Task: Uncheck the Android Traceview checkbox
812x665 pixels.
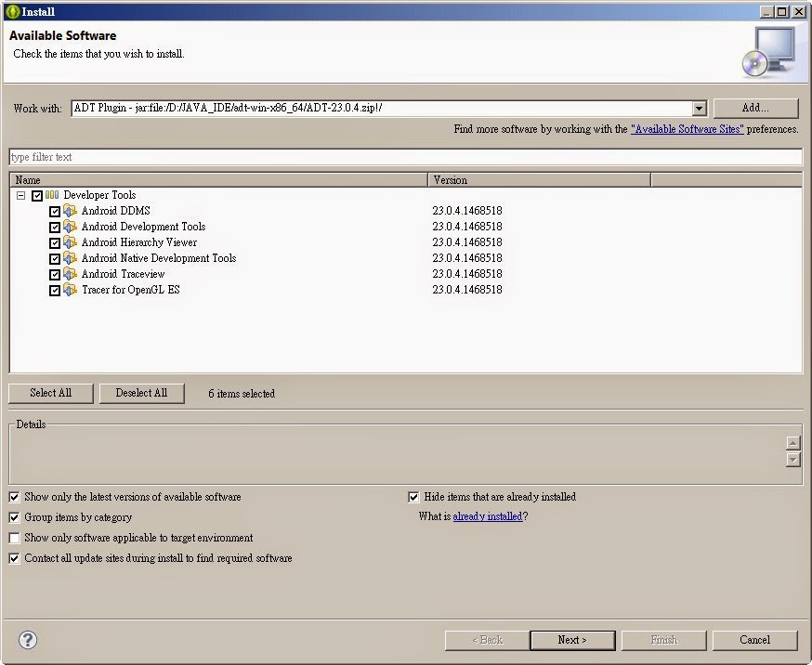Action: [x=55, y=274]
